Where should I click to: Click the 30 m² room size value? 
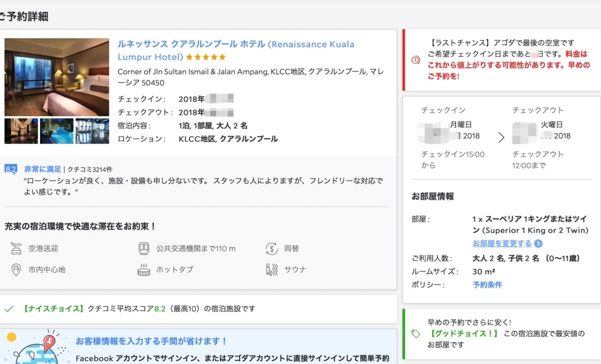484,272
